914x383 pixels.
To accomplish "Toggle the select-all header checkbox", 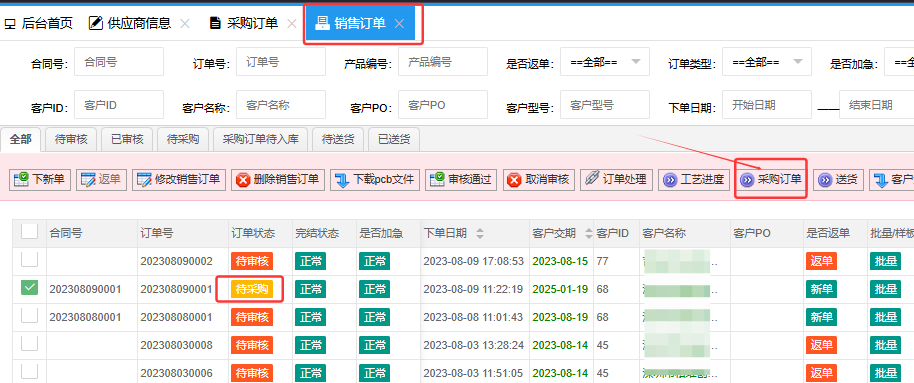I will point(29,231).
